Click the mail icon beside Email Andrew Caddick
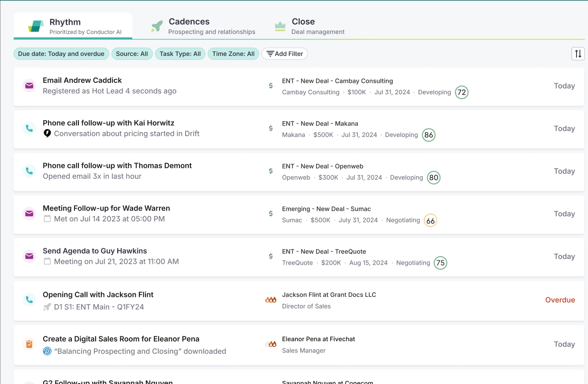588x384 pixels. 29,85
